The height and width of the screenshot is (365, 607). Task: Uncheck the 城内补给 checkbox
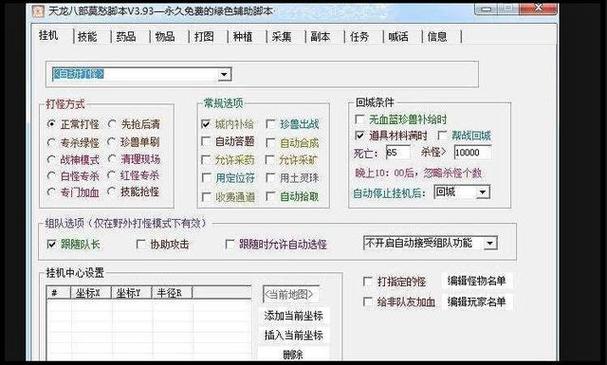(x=206, y=124)
